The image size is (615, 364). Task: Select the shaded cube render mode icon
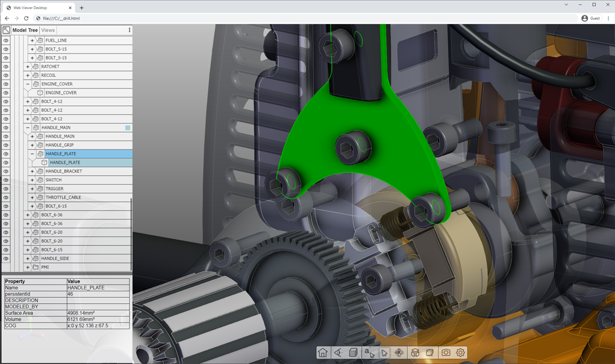[x=354, y=353]
